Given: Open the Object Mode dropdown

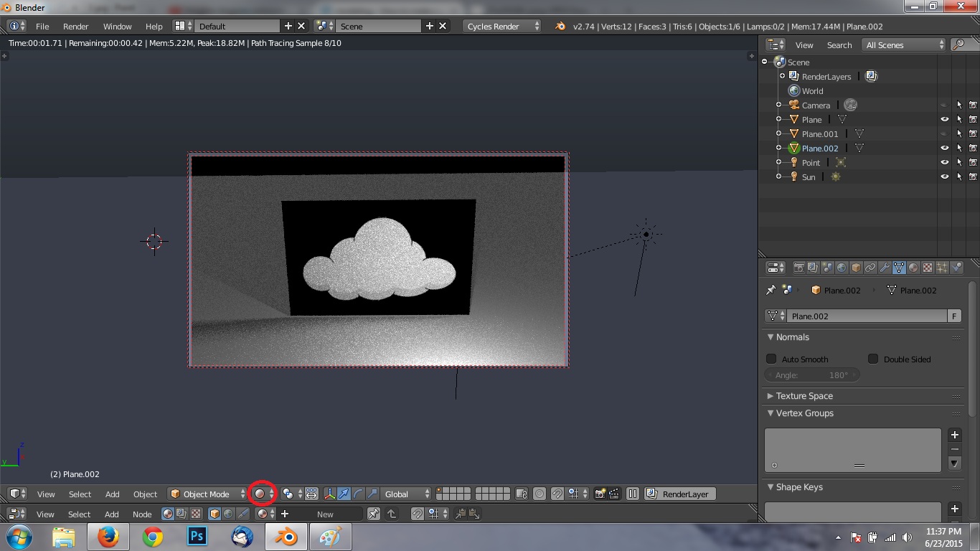Looking at the screenshot, I should (208, 494).
